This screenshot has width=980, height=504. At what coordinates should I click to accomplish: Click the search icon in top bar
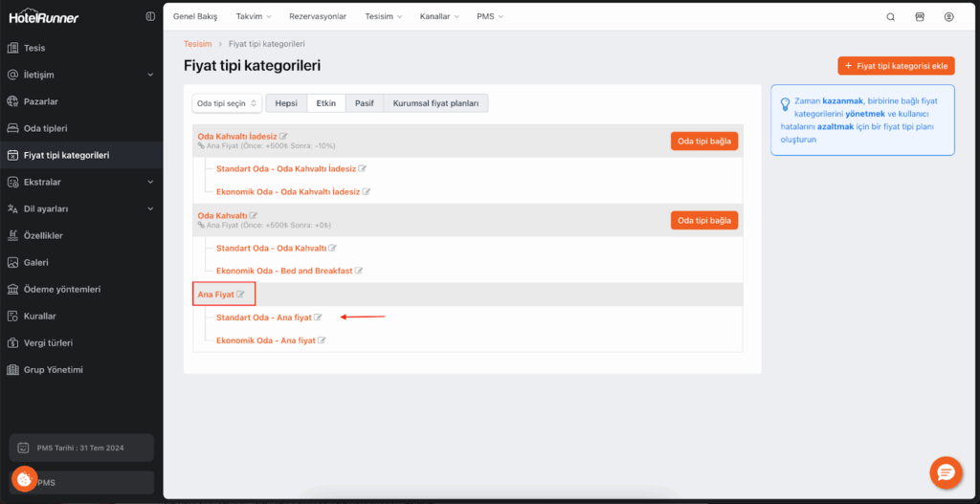pos(891,17)
